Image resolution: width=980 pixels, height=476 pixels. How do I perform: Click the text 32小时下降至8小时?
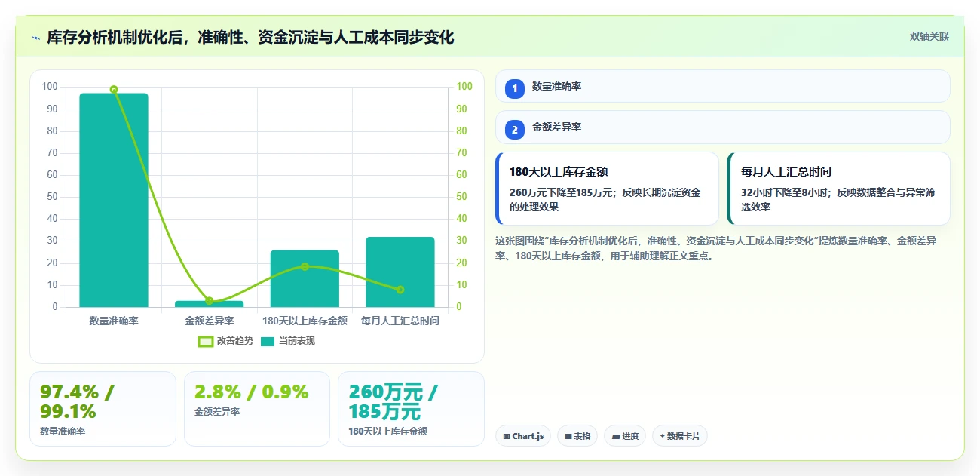(787, 192)
